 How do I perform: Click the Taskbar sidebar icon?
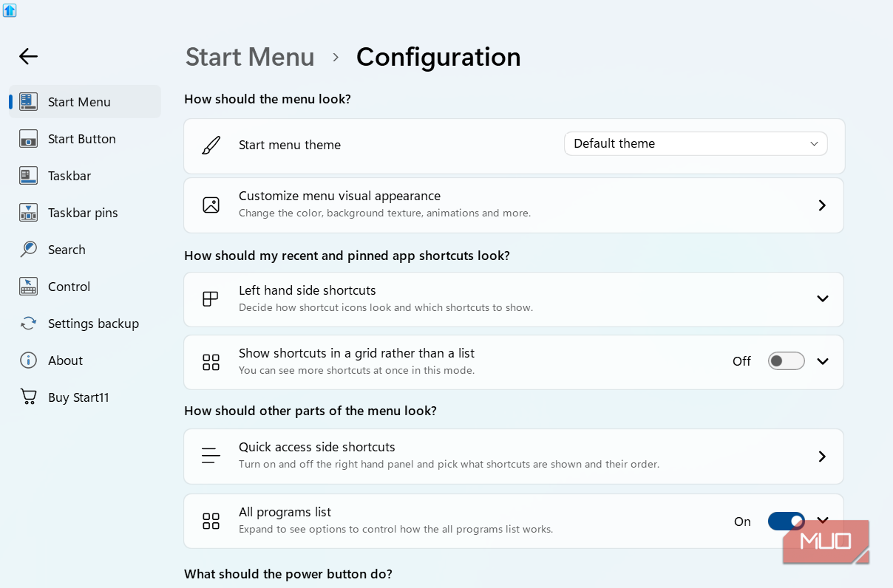point(28,176)
